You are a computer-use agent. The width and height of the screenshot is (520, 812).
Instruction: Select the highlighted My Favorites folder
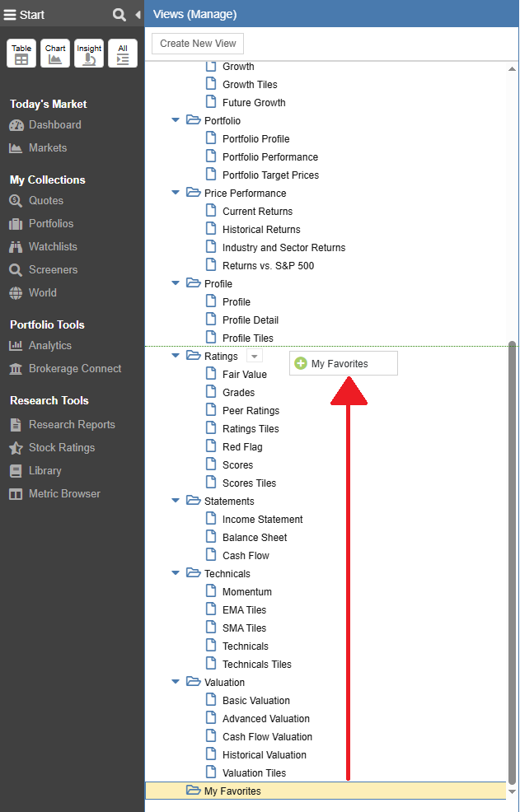point(326,791)
